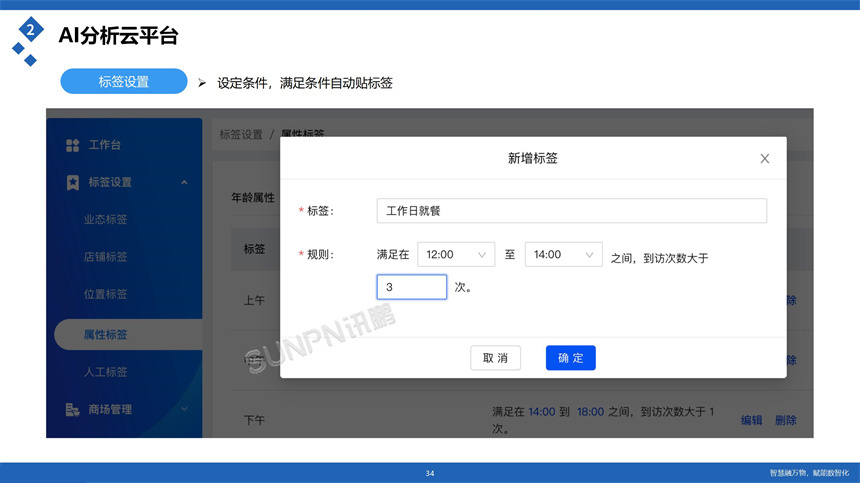
Task: Click the 商场管理 building icon
Action: pos(72,410)
